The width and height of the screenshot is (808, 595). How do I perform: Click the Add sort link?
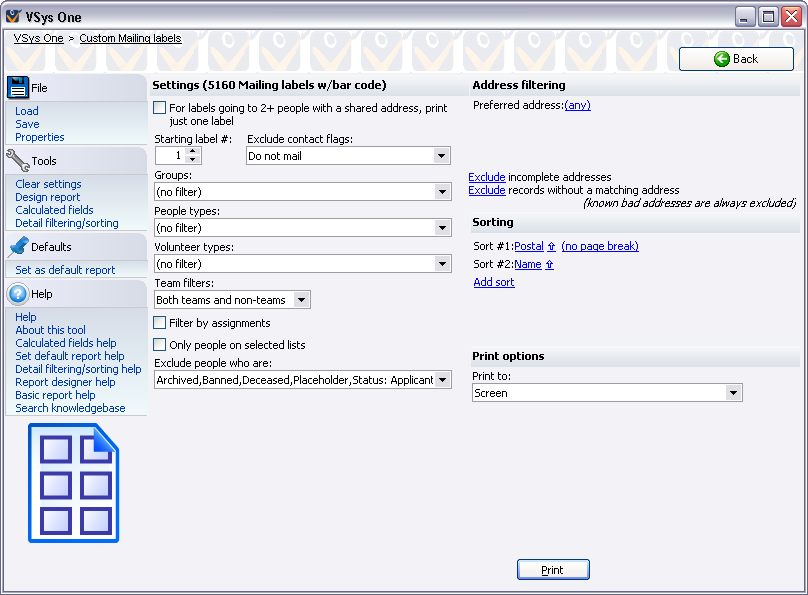[494, 282]
